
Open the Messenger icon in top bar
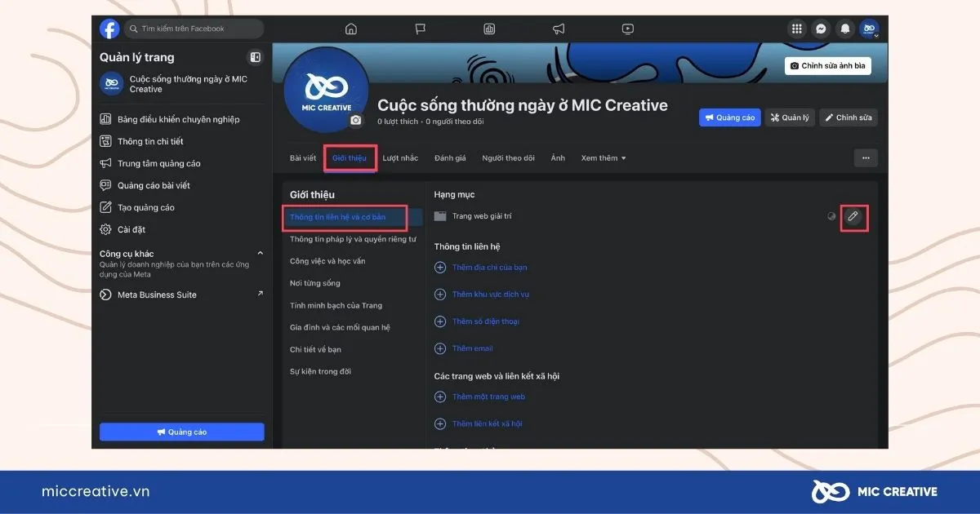pyautogui.click(x=821, y=29)
